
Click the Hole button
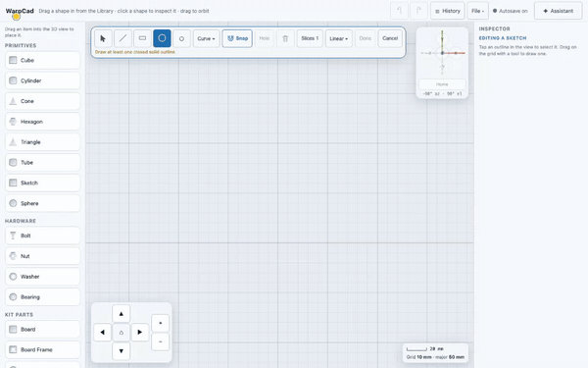pyautogui.click(x=265, y=38)
